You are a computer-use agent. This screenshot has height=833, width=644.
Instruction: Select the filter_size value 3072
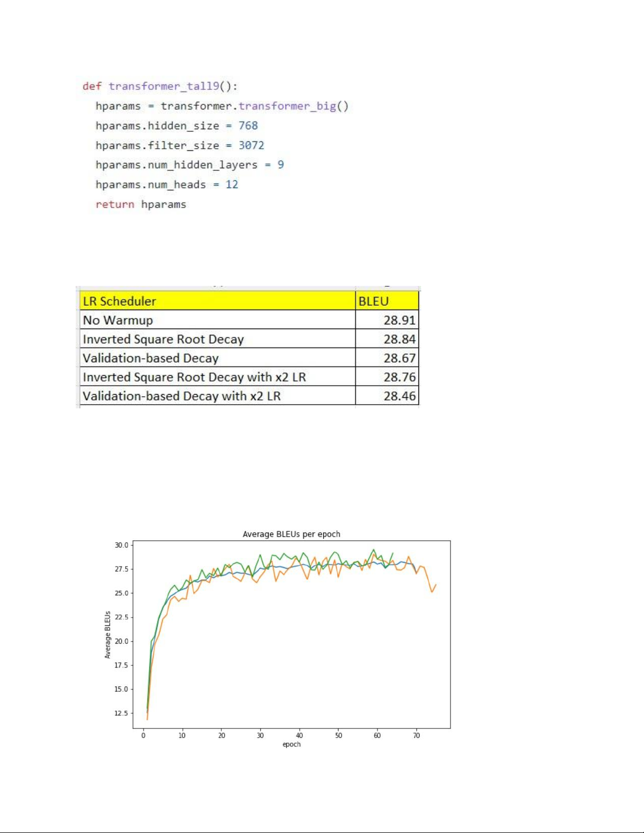(x=251, y=146)
